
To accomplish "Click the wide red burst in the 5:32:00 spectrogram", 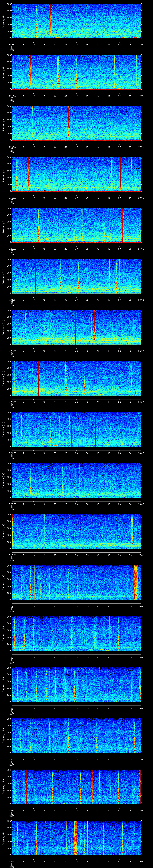I will (76, 838).
